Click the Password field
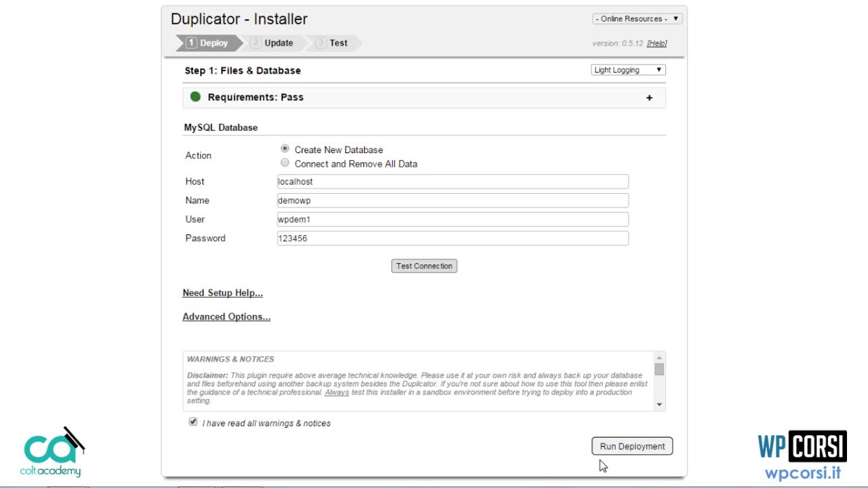Viewport: 868px width, 488px height. pos(453,239)
